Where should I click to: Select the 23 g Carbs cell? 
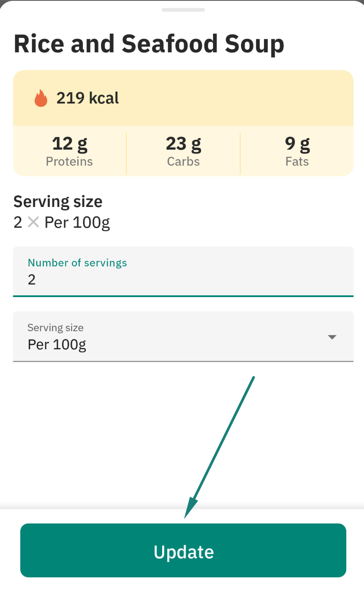click(x=183, y=151)
